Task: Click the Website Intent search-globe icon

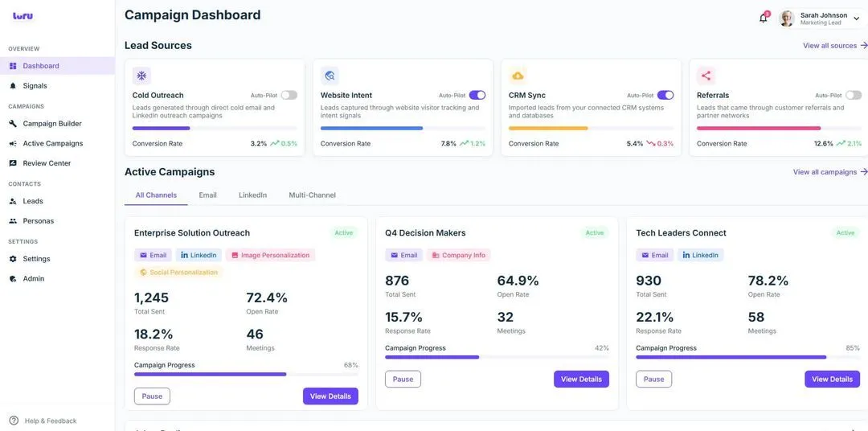Action: tap(330, 76)
